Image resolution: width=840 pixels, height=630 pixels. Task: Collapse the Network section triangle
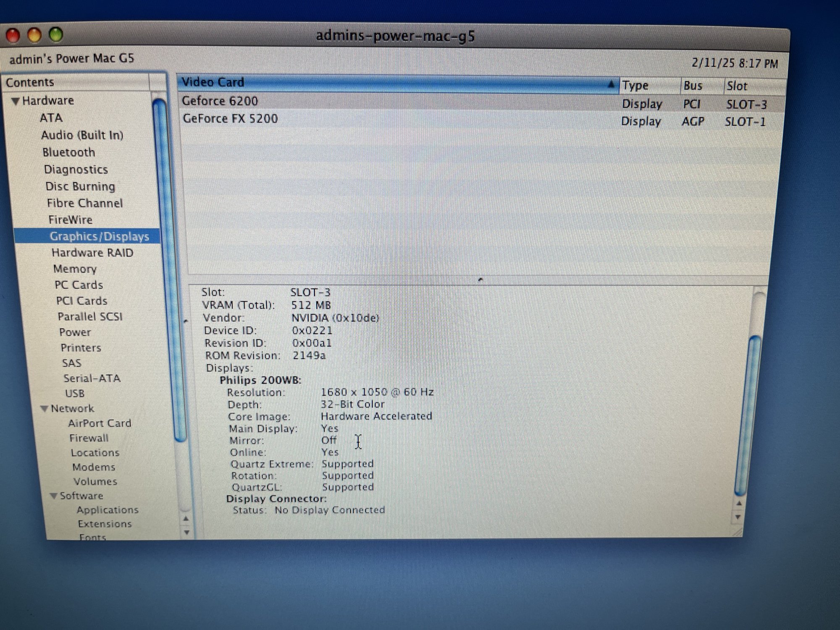point(44,409)
